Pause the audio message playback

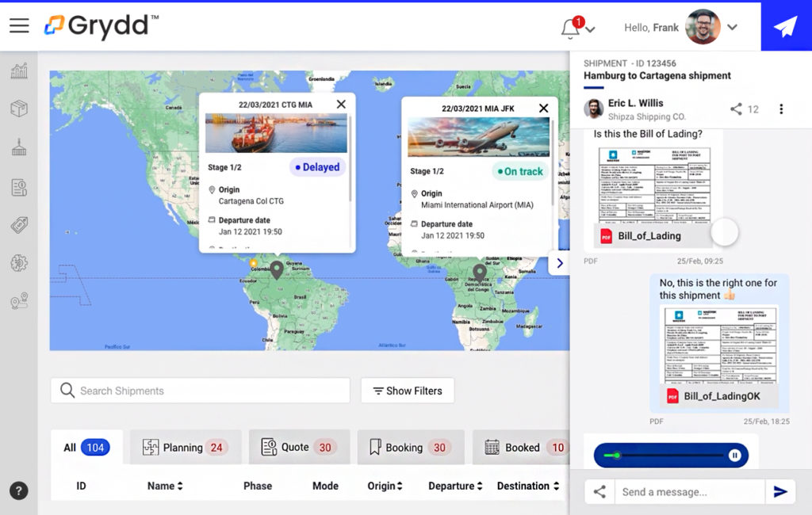coord(734,456)
